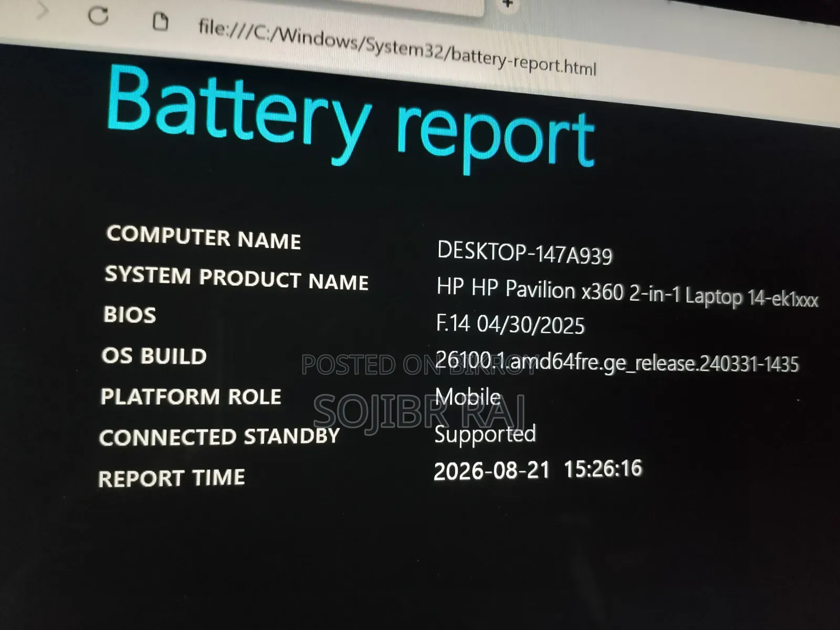
Task: Click the "SYSTEM PRODUCT NAME" label
Action: pos(237,278)
